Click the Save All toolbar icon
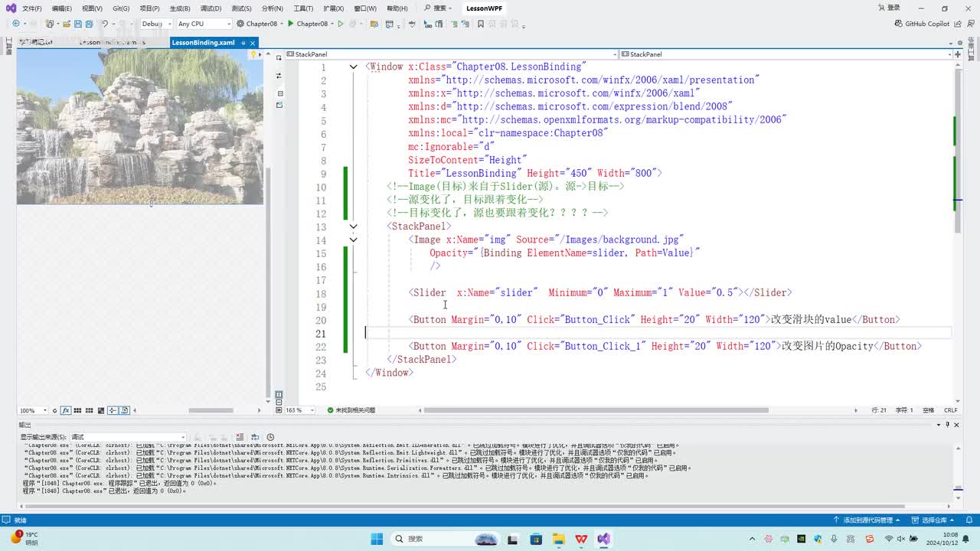This screenshot has height=551, width=980. (90, 24)
